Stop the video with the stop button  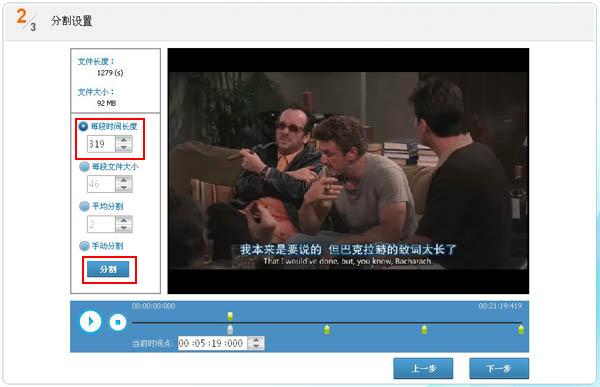[117, 322]
